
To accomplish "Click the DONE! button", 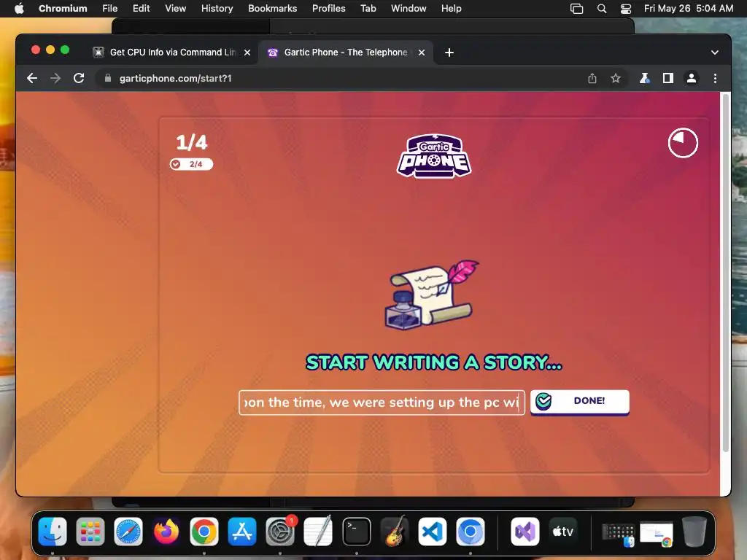I will pyautogui.click(x=579, y=402).
